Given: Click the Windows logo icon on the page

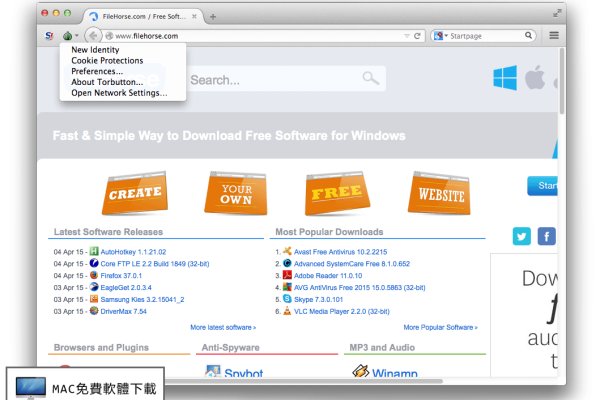Looking at the screenshot, I should tap(505, 78).
